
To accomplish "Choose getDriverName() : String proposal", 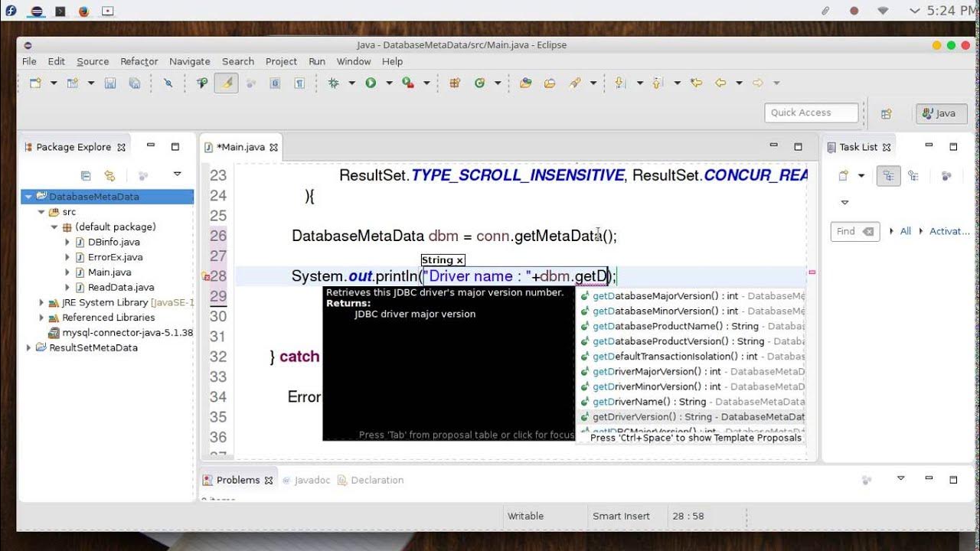I will [x=692, y=402].
